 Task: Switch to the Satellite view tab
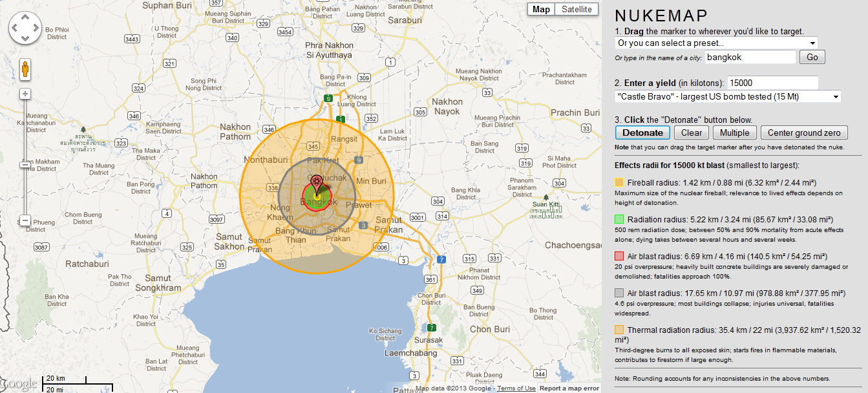tap(577, 9)
